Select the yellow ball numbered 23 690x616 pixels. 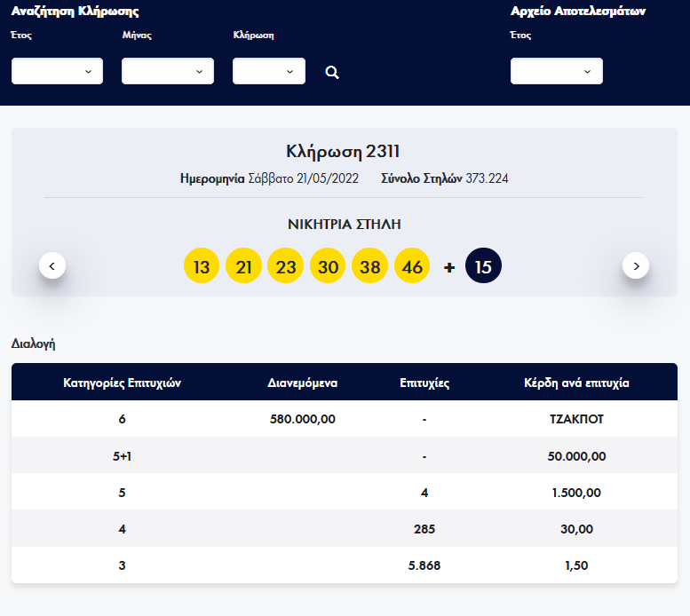click(x=285, y=266)
